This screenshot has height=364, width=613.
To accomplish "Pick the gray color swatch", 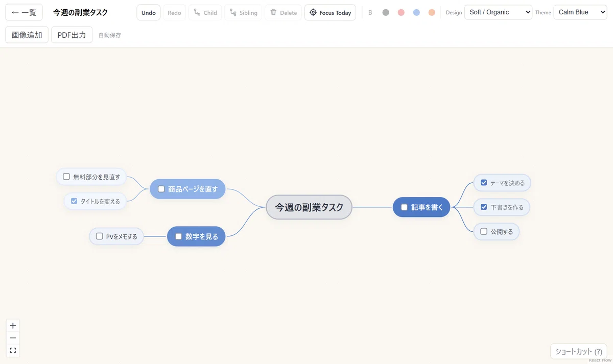I will pyautogui.click(x=386, y=12).
